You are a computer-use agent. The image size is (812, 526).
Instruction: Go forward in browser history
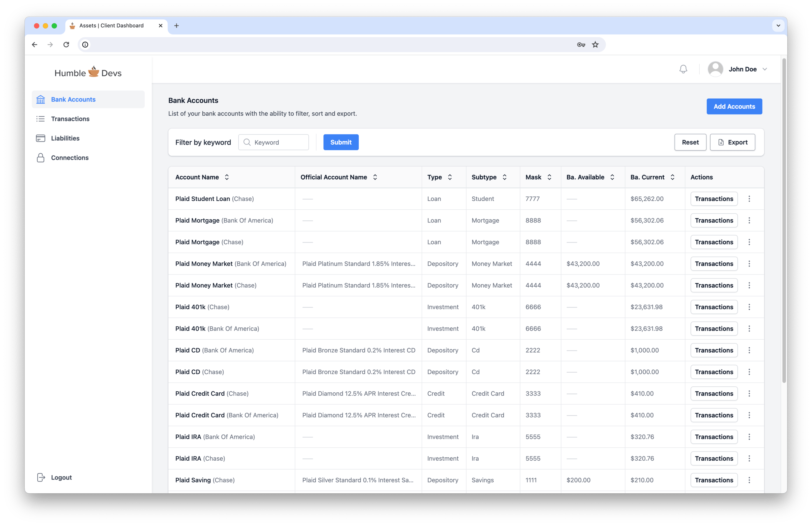coord(50,45)
